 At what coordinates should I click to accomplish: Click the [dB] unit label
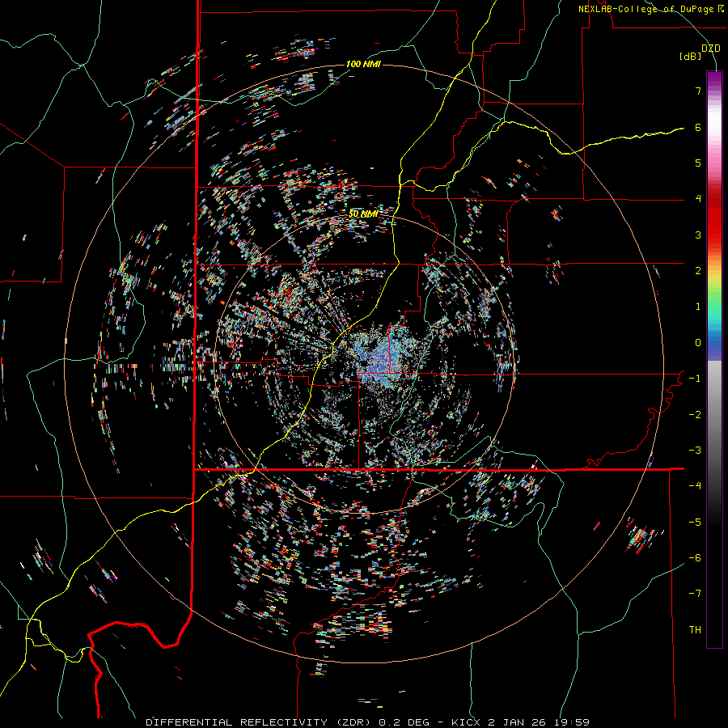(690, 56)
